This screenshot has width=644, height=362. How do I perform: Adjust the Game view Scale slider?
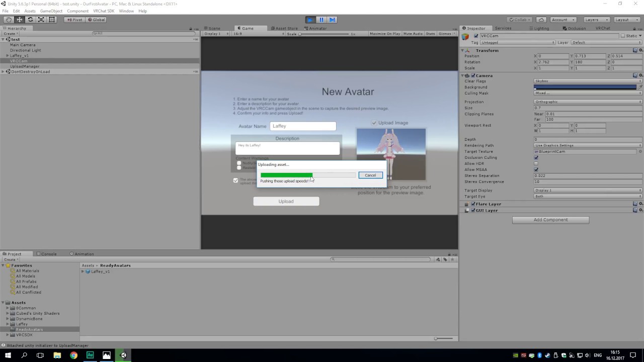[x=325, y=34]
